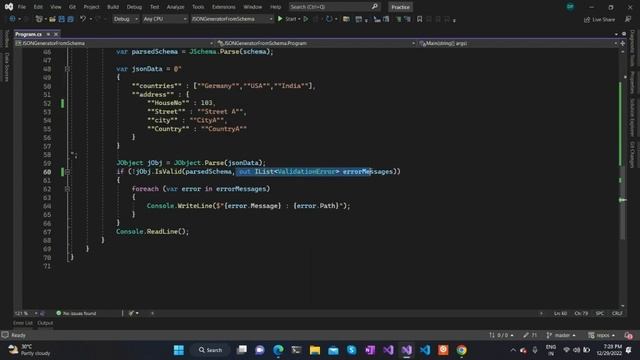Switch to the Output tab

coord(45,323)
